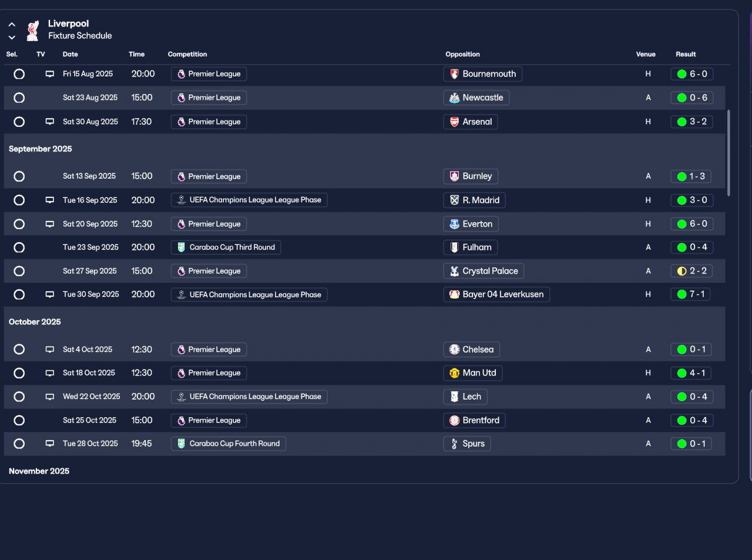The width and height of the screenshot is (752, 560).
Task: Click the TV icon for the Man Utd fixture
Action: [50, 373]
